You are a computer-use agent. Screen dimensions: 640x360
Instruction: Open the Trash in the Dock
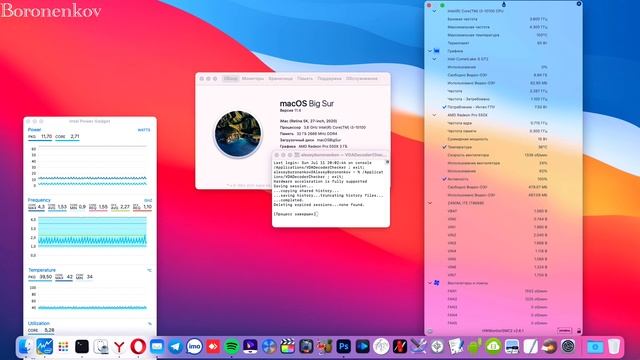click(x=614, y=347)
